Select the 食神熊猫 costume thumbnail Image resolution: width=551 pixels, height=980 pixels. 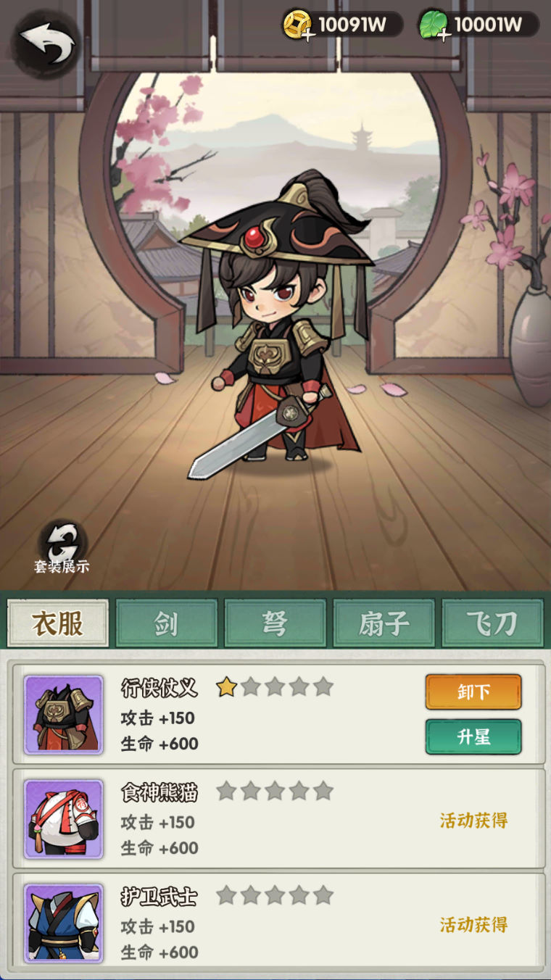[63, 819]
